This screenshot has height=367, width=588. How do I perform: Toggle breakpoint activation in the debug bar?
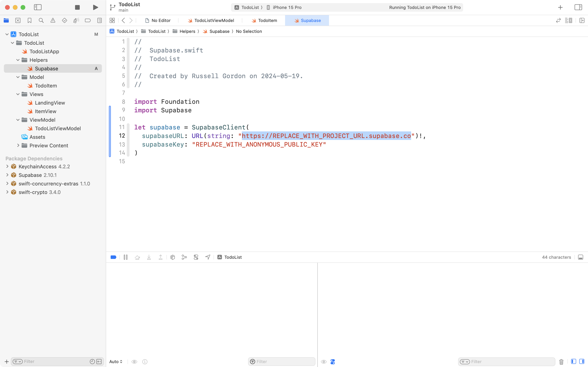click(113, 257)
